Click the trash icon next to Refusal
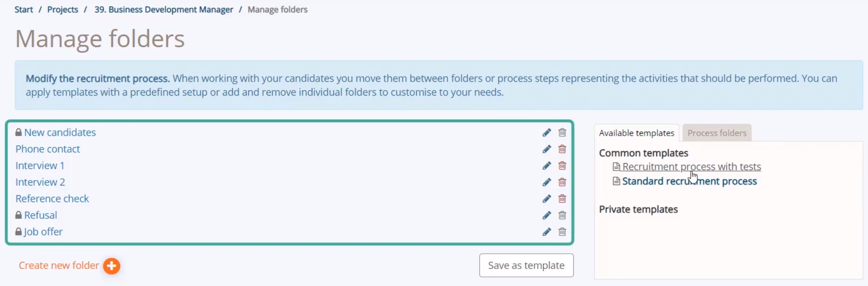The image size is (868, 286). [562, 215]
